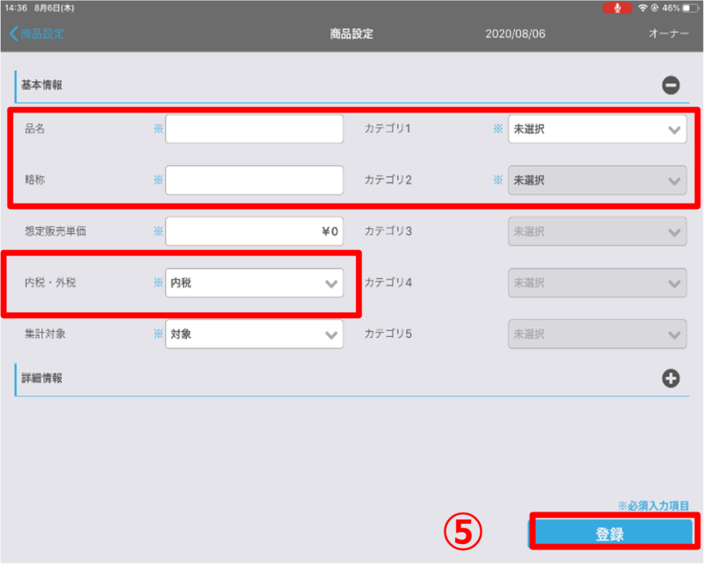Select the disabled カテゴリ3 dropdown
The height and width of the screenshot is (588, 704).
(597, 231)
